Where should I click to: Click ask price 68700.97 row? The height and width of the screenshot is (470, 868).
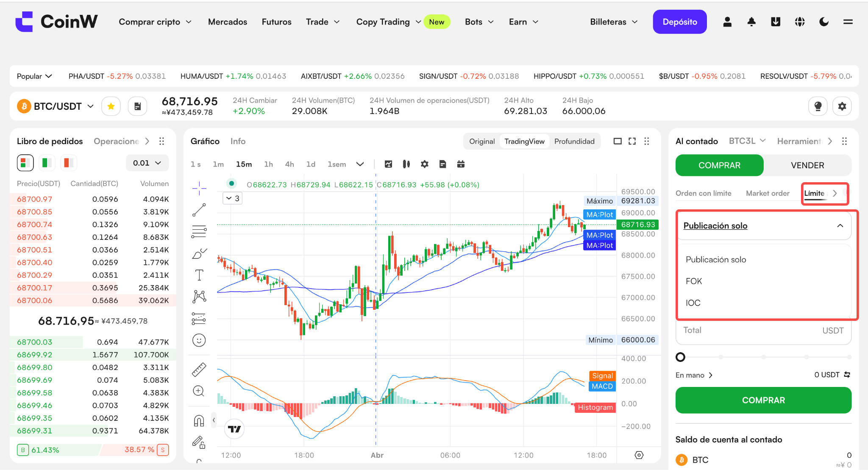[x=92, y=199]
